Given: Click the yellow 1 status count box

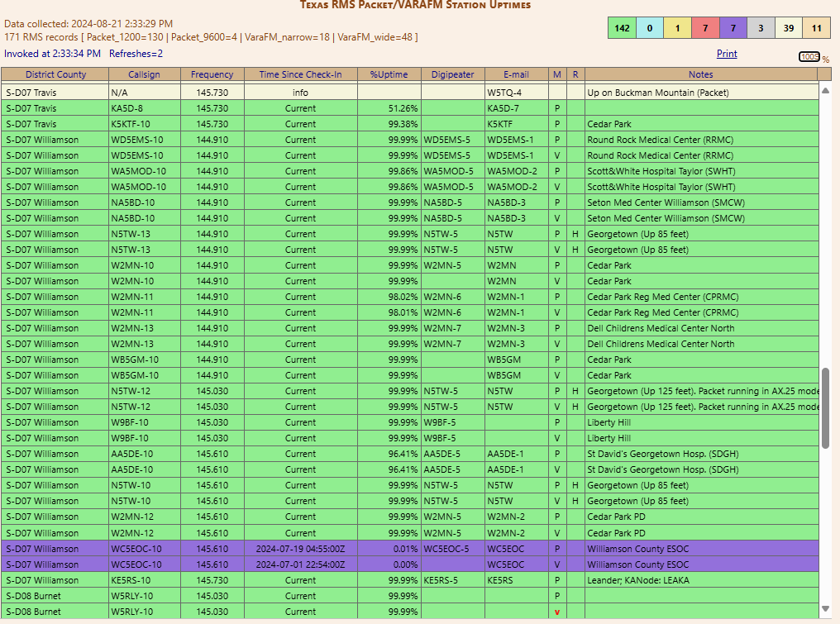Looking at the screenshot, I should tap(677, 28).
